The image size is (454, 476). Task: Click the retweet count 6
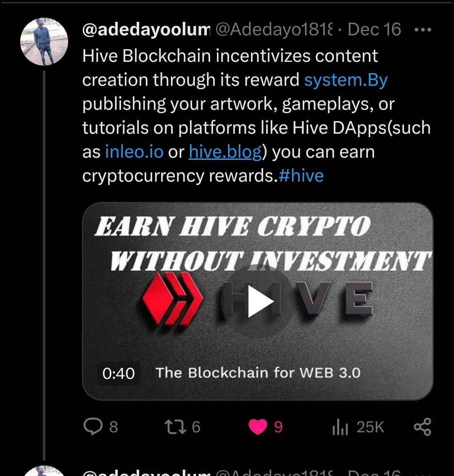[x=196, y=427]
